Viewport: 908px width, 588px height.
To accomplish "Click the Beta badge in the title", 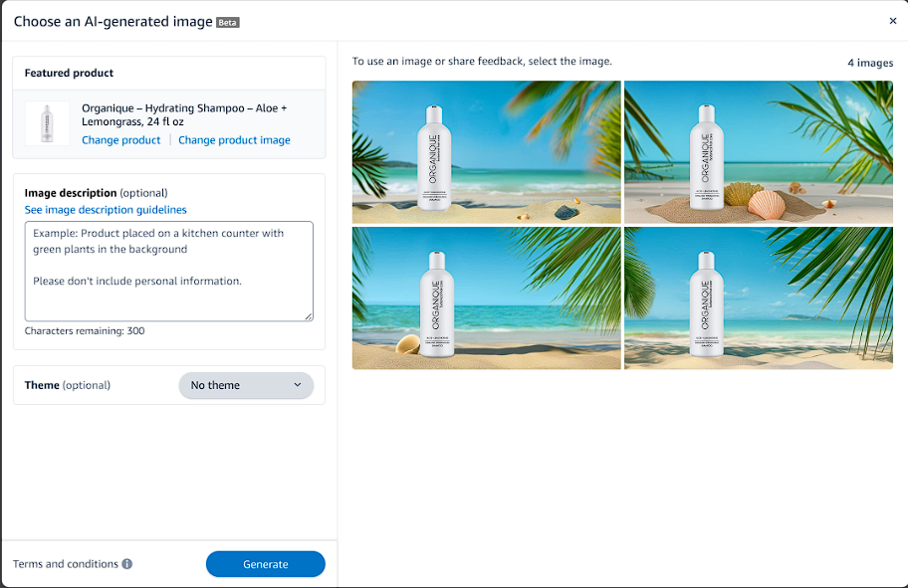I will [228, 22].
